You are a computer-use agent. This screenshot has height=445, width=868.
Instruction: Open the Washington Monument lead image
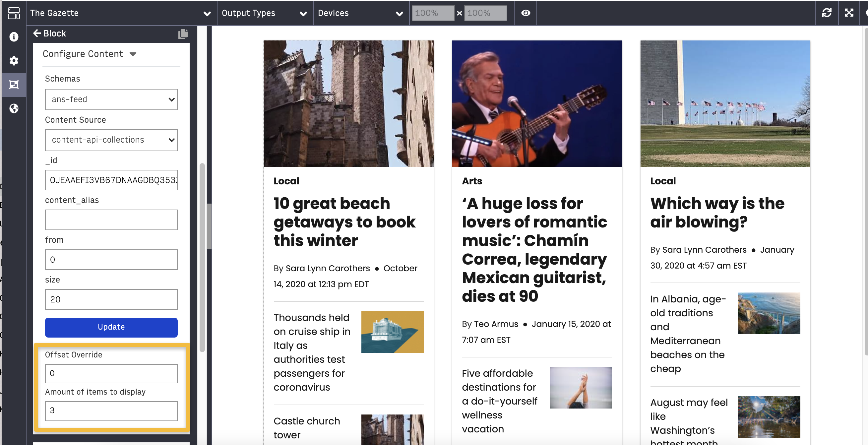coord(725,103)
